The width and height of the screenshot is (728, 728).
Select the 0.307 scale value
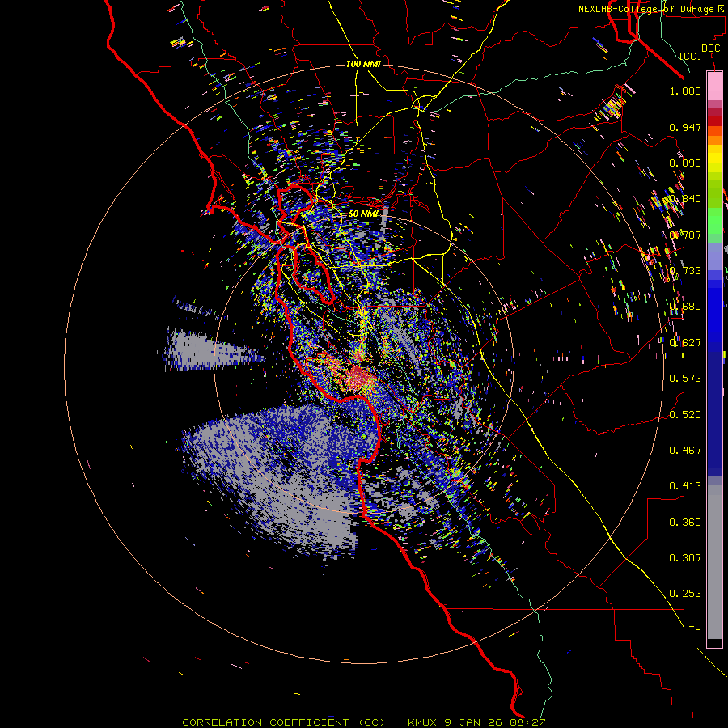tap(685, 558)
